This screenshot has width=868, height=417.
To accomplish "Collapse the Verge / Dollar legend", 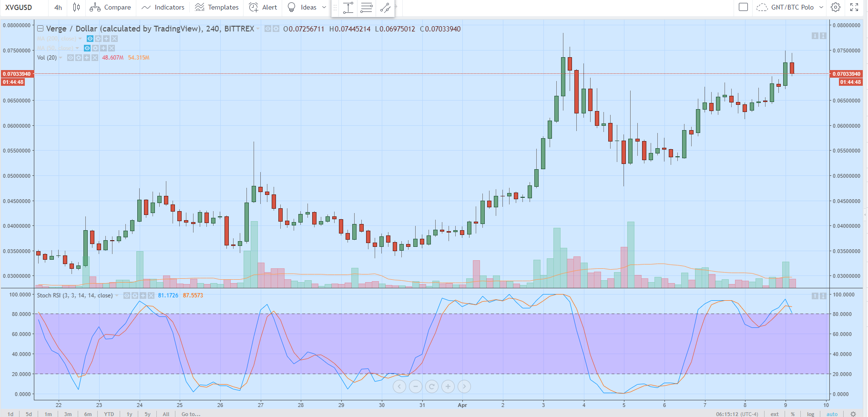I will point(40,29).
